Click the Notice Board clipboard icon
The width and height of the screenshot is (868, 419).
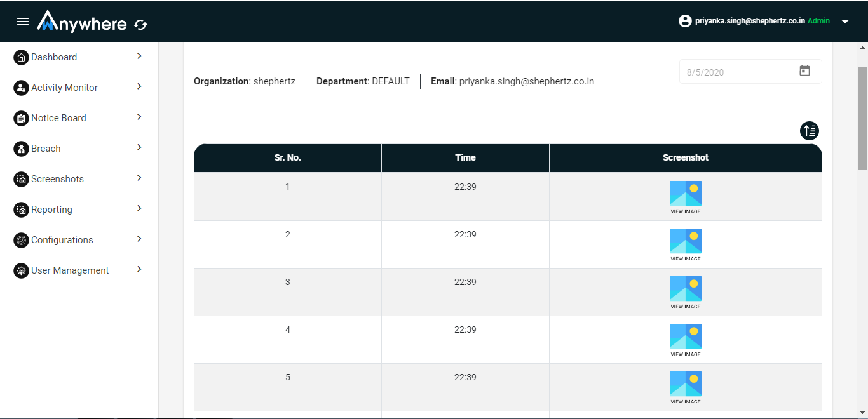(21, 118)
